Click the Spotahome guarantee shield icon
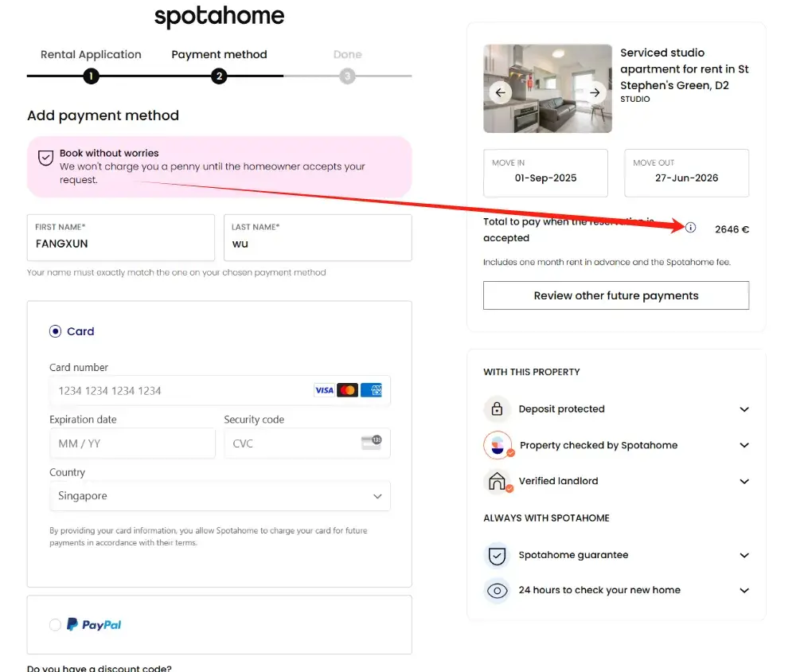808x672 pixels. pos(498,555)
